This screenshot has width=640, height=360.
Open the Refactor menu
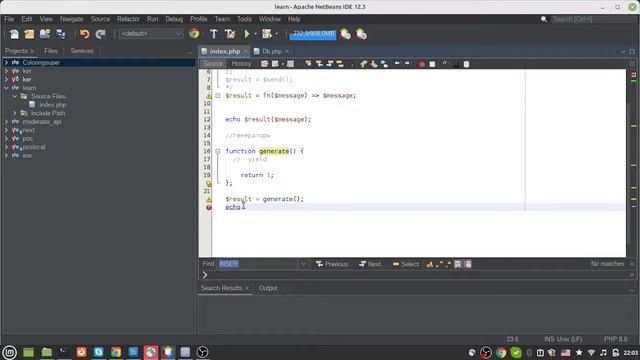tap(129, 19)
